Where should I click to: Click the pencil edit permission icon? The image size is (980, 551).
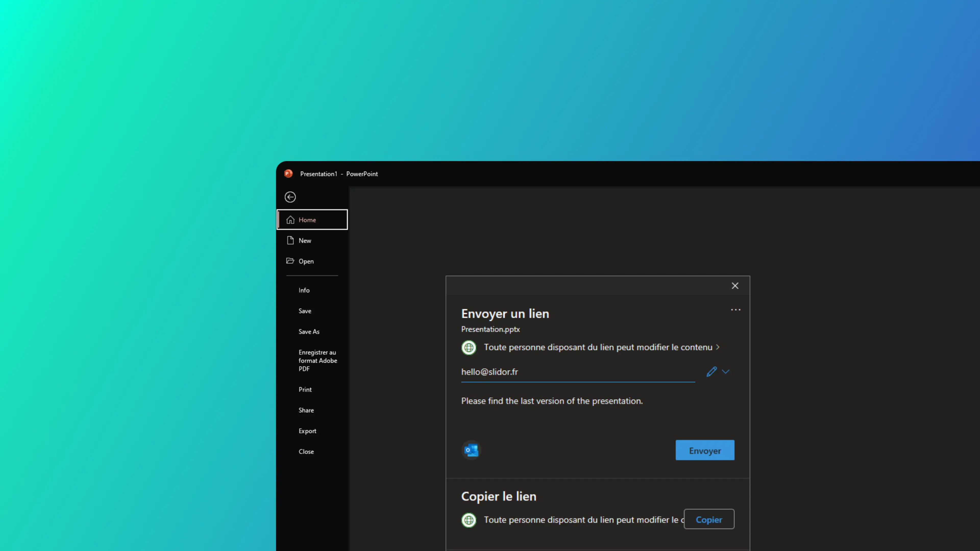[712, 371]
